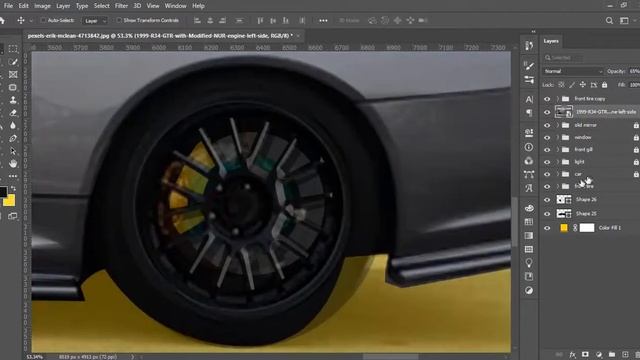640x360 pixels.
Task: Open the Info panel icon
Action: click(529, 147)
